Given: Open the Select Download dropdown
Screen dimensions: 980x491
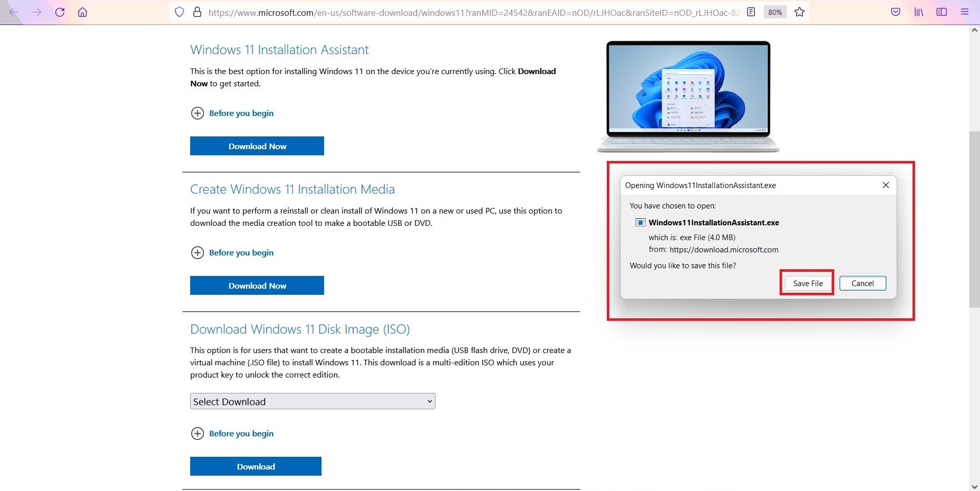Looking at the screenshot, I should (x=312, y=402).
